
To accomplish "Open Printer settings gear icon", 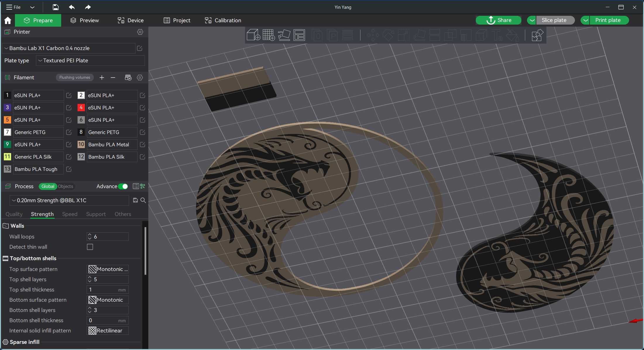I will pyautogui.click(x=140, y=32).
